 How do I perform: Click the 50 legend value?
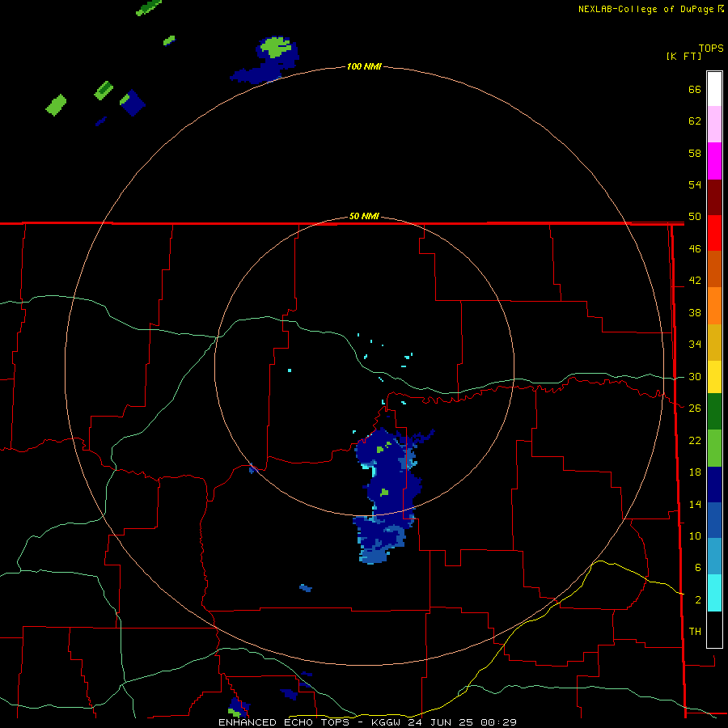tap(695, 216)
